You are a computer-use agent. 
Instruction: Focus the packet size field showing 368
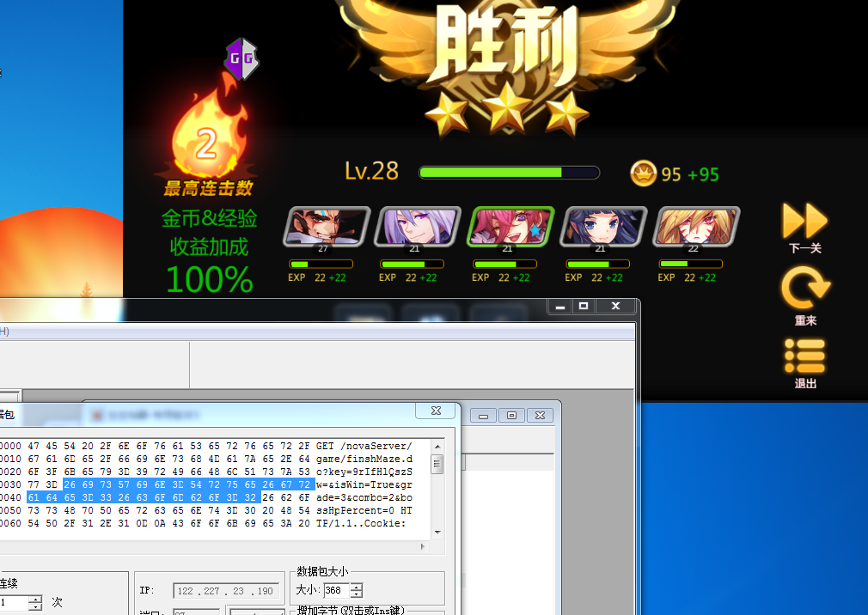click(x=337, y=590)
